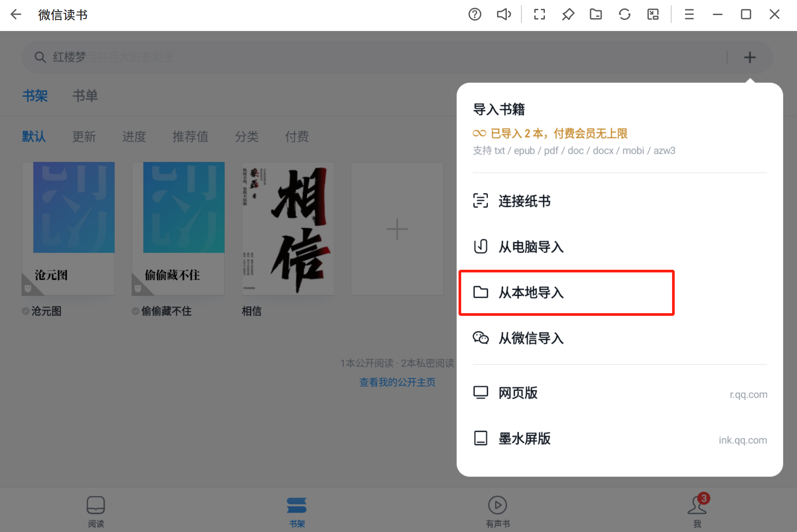Toggle the fullscreen frame icon
Image resolution: width=797 pixels, height=532 pixels.
[540, 15]
